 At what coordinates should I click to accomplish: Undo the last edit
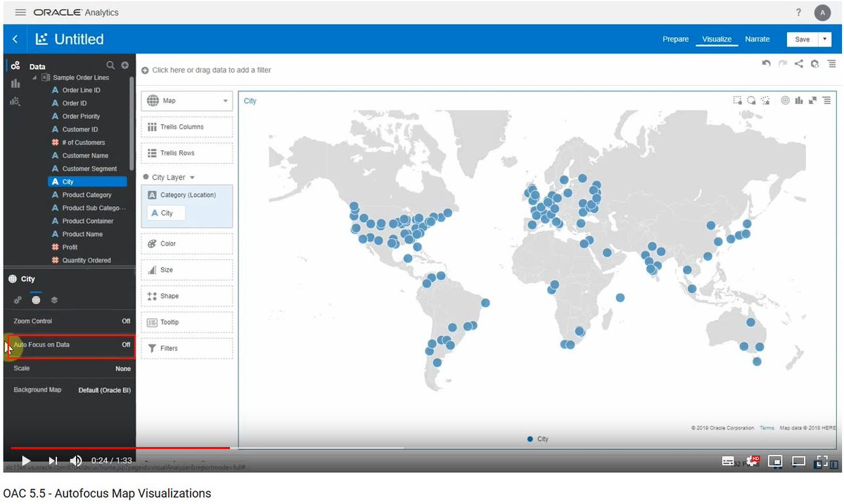(767, 64)
